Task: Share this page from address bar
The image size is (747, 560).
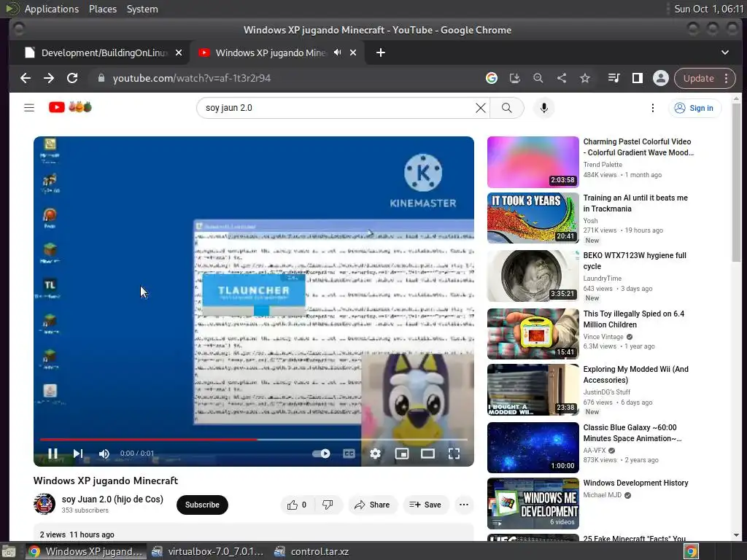Action: 562,78
